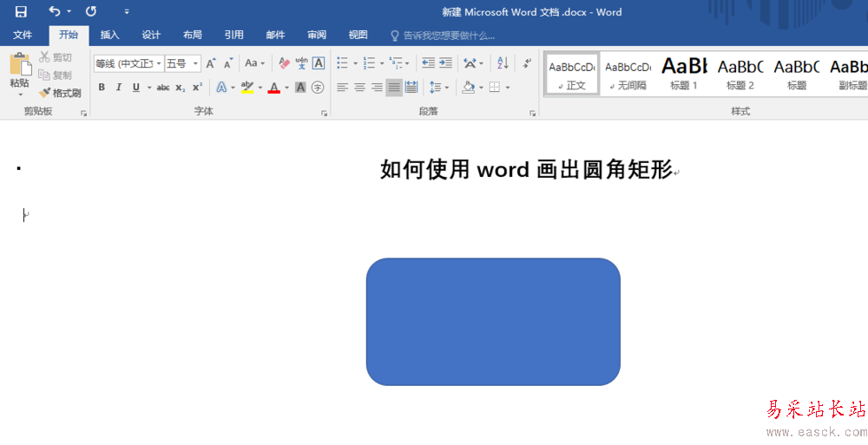Apply bullet list formatting
The height and width of the screenshot is (445, 868).
click(343, 63)
